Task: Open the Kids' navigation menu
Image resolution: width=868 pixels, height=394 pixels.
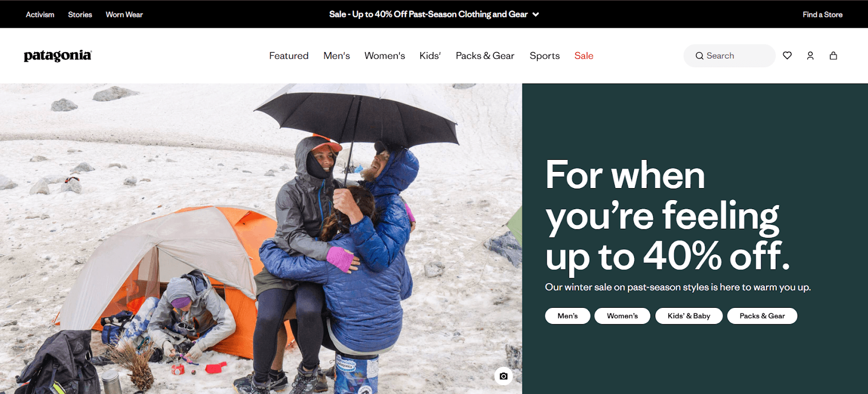Action: (x=430, y=56)
